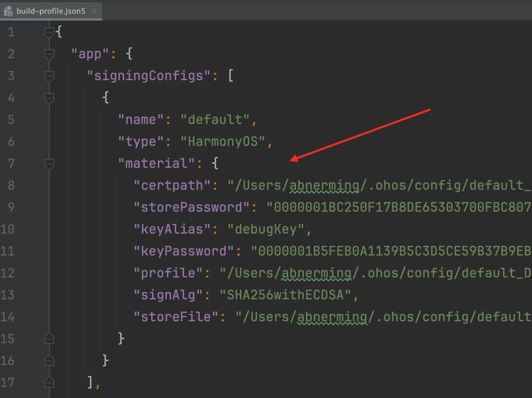Fold the object starting on line 4
The image size is (532, 398).
click(49, 98)
